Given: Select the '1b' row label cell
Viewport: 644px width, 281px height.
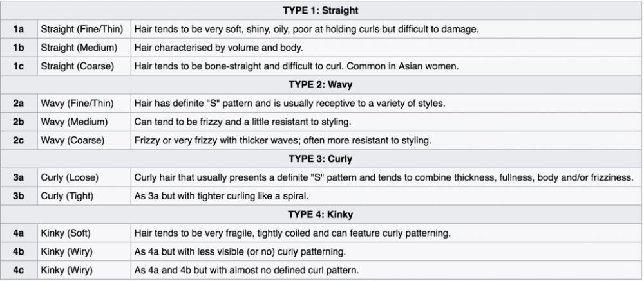Looking at the screenshot, I should (x=19, y=48).
